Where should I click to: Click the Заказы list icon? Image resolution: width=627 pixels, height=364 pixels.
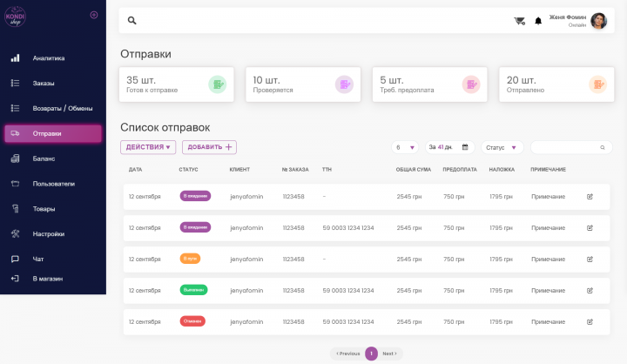pyautogui.click(x=15, y=84)
